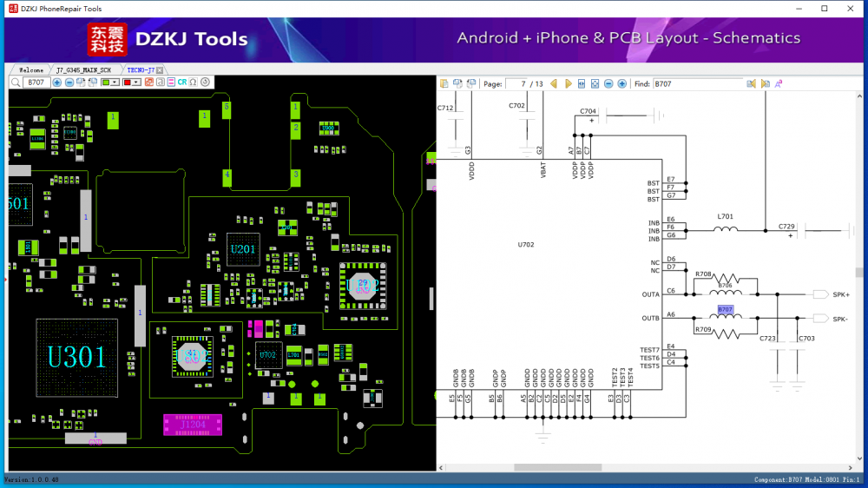The height and width of the screenshot is (488, 868).
Task: Click the pink lines list icon
Action: coord(171,82)
